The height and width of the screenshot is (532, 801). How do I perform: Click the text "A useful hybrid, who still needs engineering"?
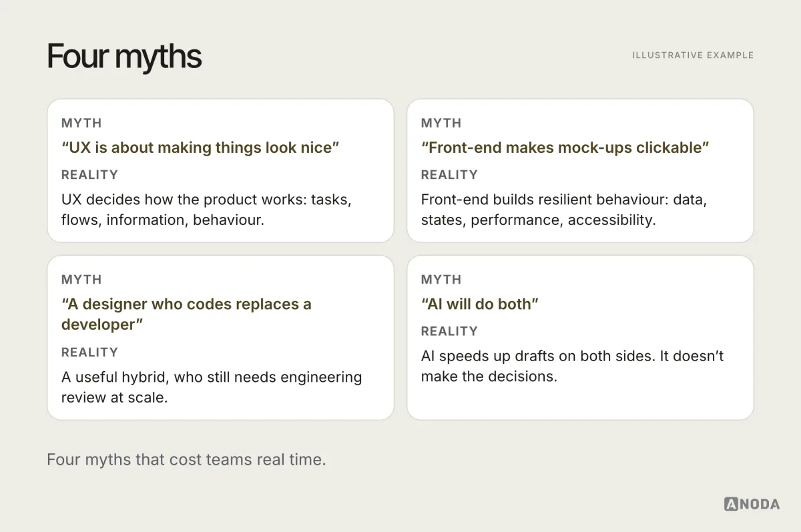point(212,377)
